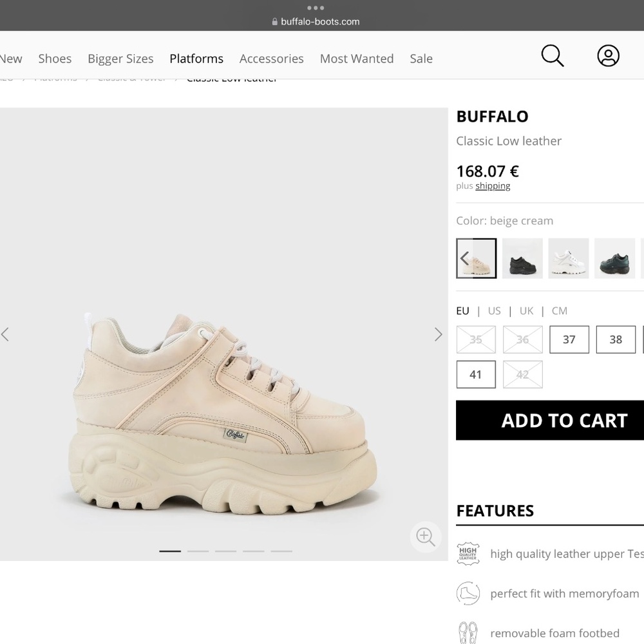Select EU size 41
The image size is (644, 644).
pyautogui.click(x=476, y=375)
